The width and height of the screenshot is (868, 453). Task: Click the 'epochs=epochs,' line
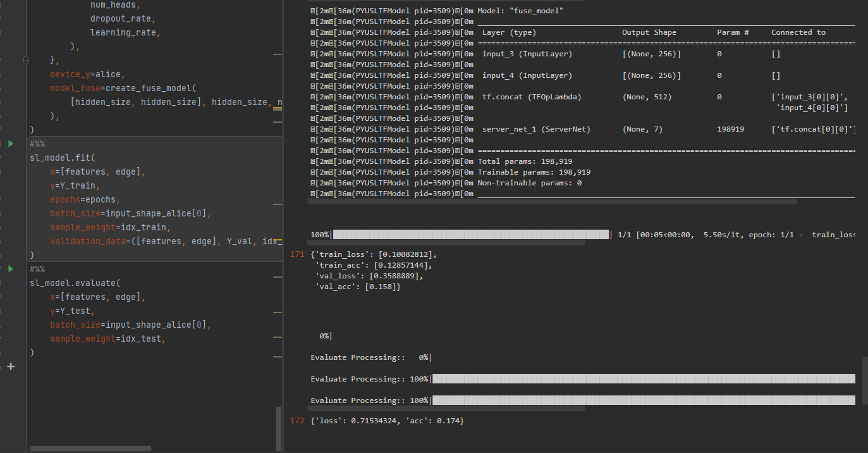(x=85, y=199)
